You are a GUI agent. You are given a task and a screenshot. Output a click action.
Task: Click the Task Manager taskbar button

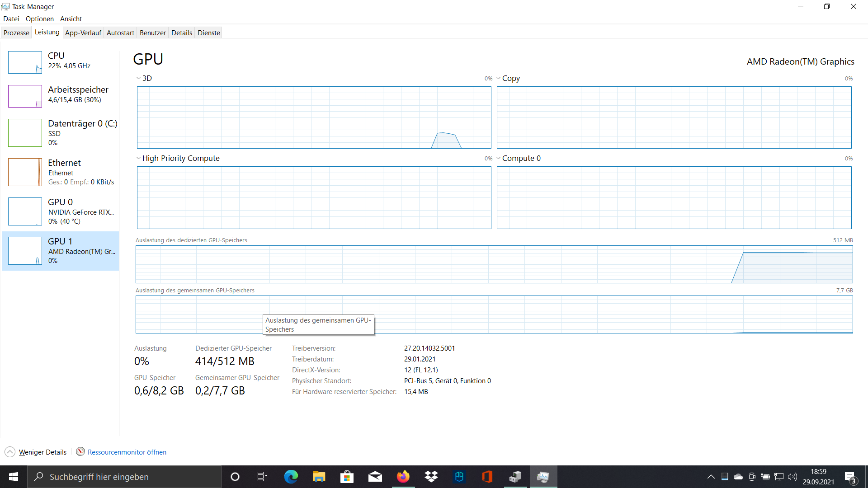tap(543, 477)
